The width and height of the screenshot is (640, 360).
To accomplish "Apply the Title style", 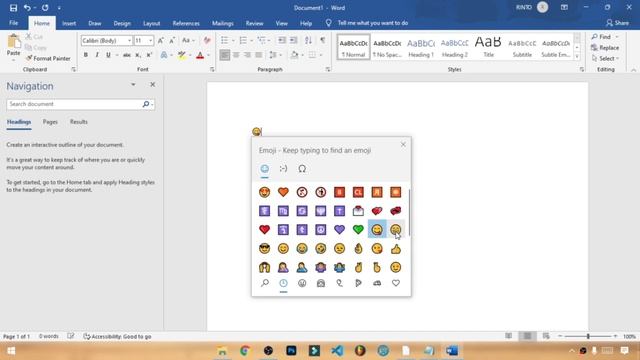I will [x=488, y=47].
